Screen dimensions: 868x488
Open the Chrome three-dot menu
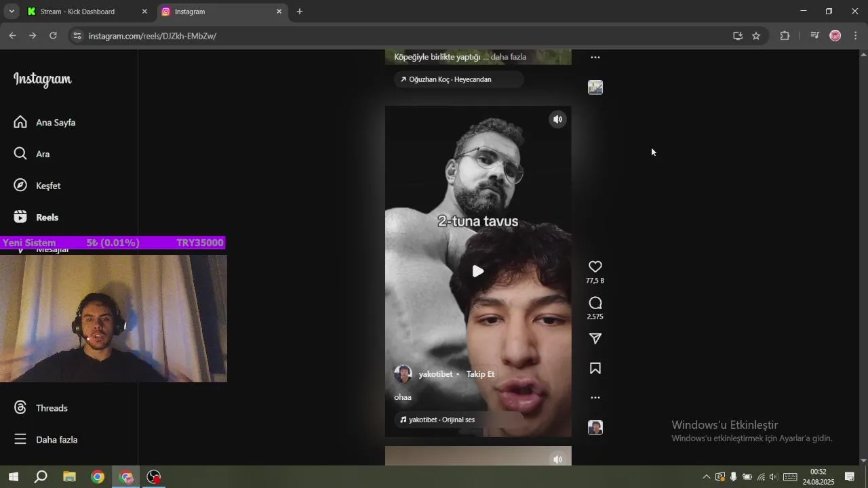[x=856, y=36]
